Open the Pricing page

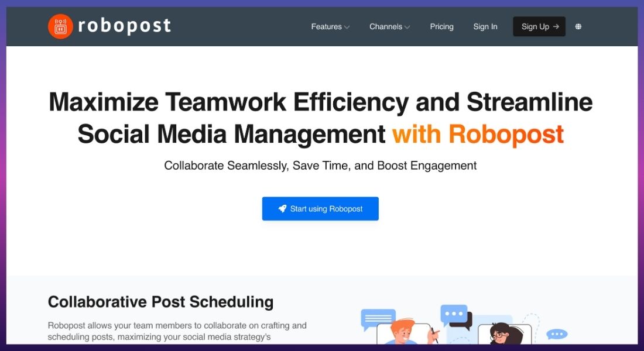point(441,26)
